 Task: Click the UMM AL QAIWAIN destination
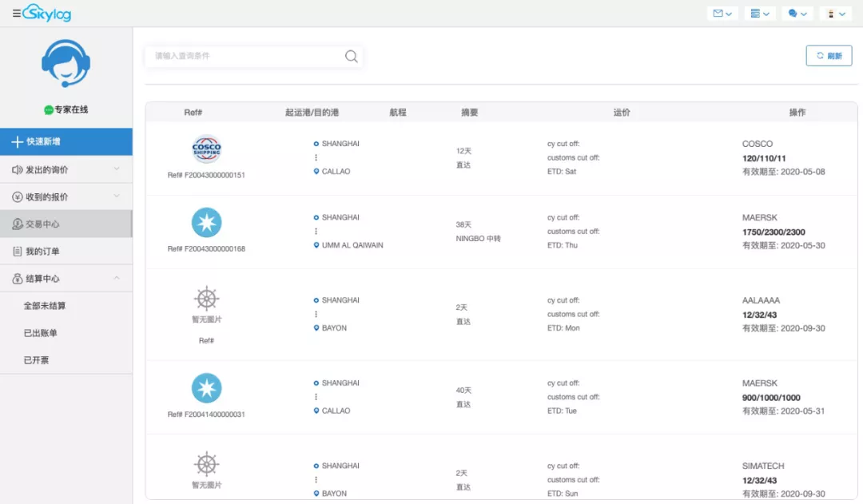point(352,245)
